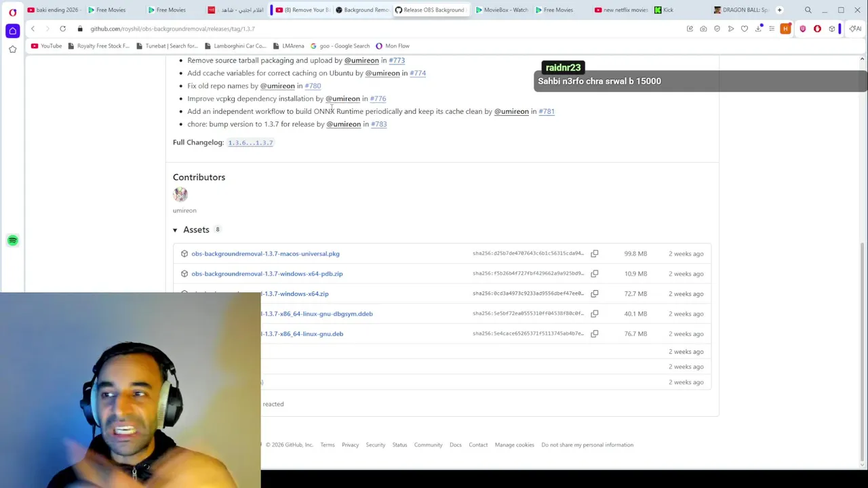Click the edit page icon in address bar

[690, 28]
